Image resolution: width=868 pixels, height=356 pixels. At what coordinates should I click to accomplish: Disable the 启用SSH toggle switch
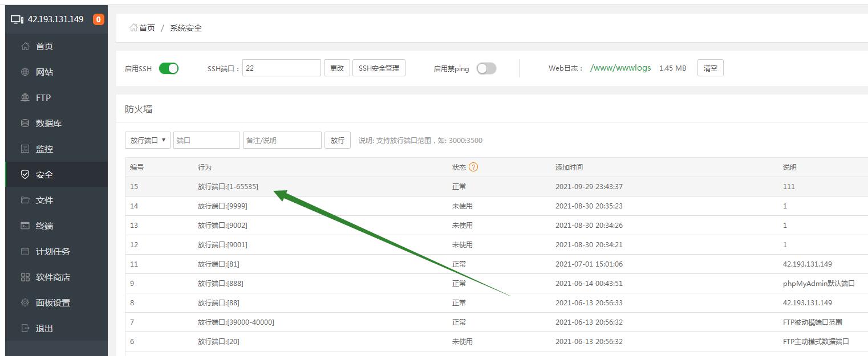(x=168, y=68)
